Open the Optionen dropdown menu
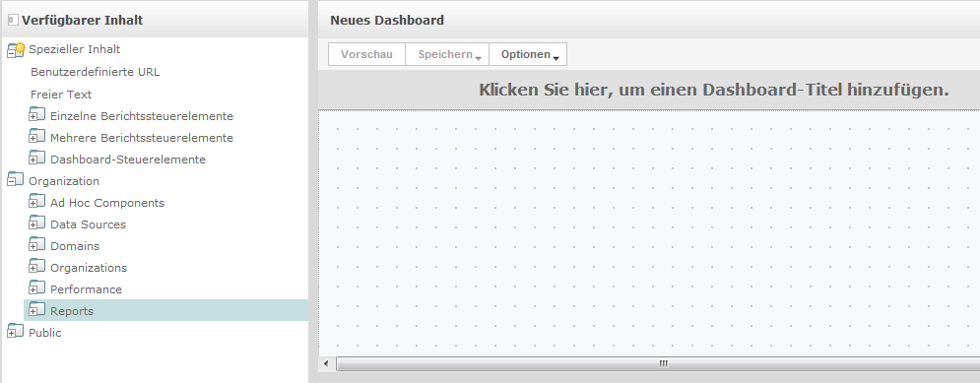980x383 pixels. pos(528,54)
